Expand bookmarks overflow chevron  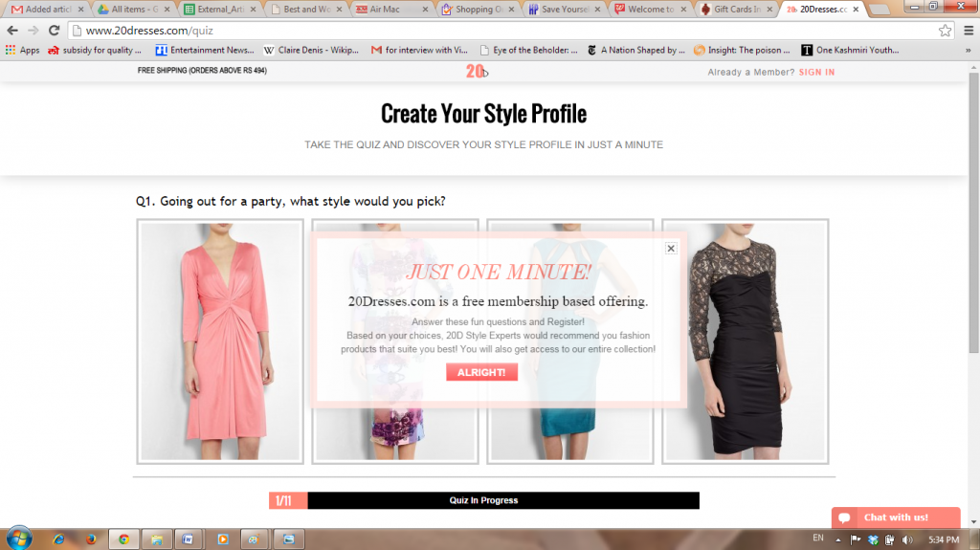969,50
